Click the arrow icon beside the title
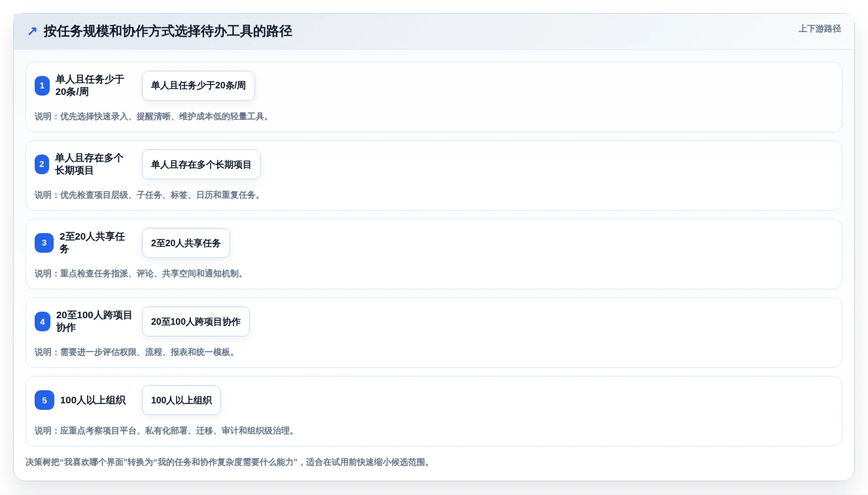Viewport: 868px width, 495px height. [32, 31]
